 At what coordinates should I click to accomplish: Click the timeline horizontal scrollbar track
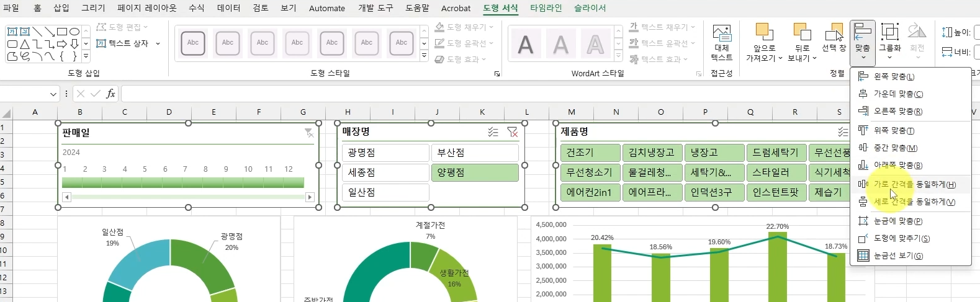click(x=189, y=197)
